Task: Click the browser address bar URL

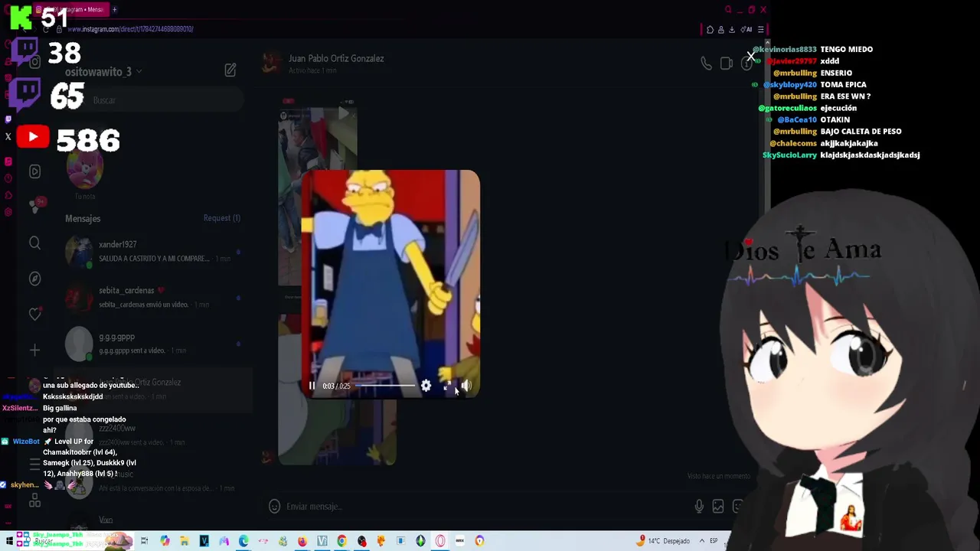Action: (130, 29)
